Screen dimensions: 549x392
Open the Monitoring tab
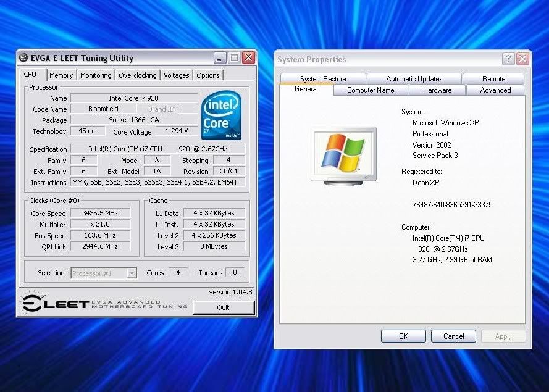pyautogui.click(x=96, y=75)
